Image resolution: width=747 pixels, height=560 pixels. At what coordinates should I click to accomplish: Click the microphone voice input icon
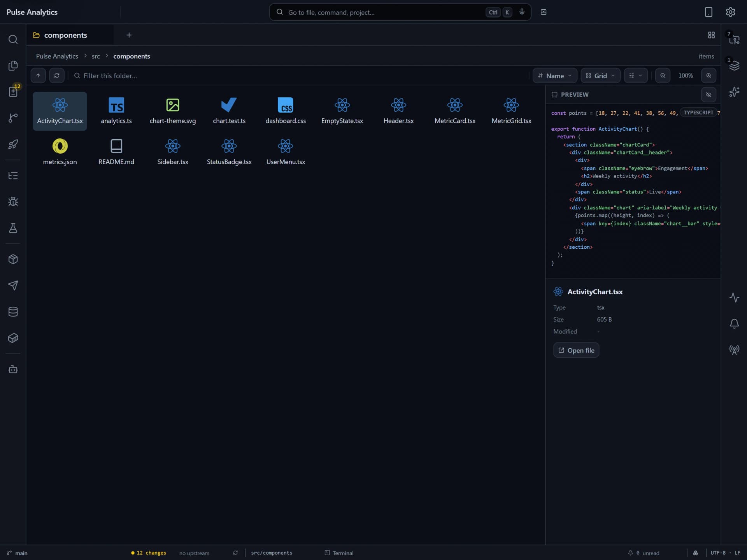(x=522, y=12)
